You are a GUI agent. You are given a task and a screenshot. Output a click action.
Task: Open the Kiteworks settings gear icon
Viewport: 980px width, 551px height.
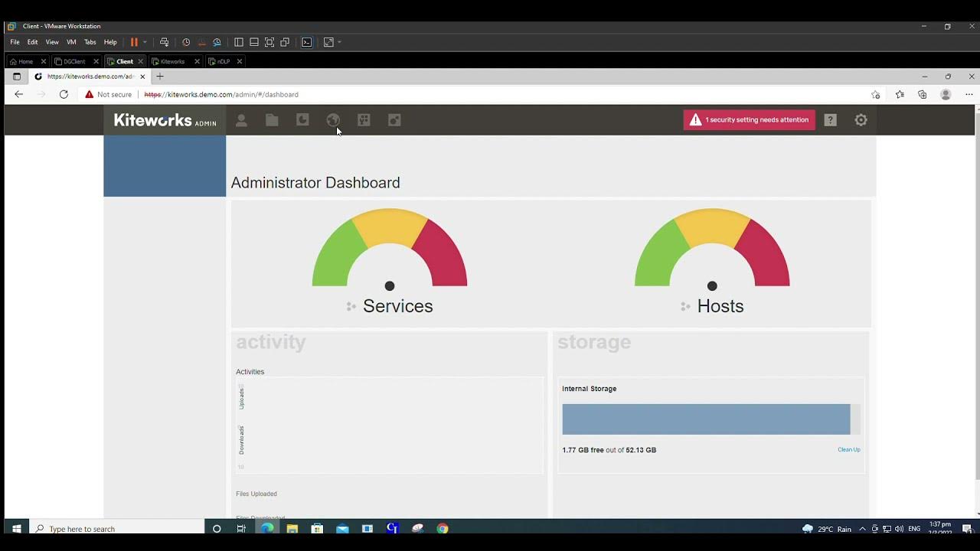[x=861, y=120]
